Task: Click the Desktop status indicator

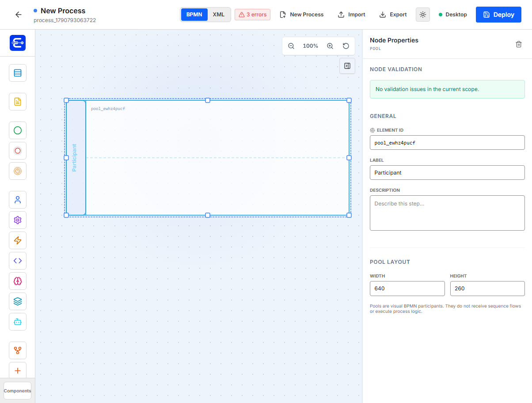Action: point(453,15)
